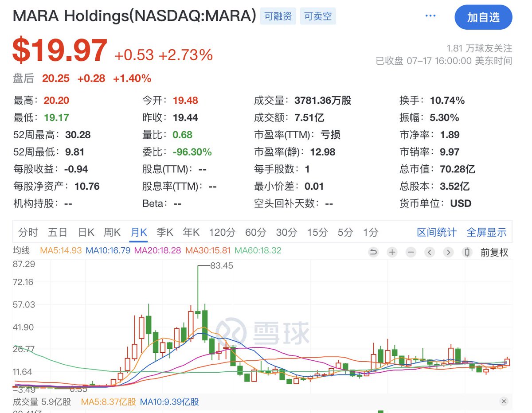The width and height of the screenshot is (532, 413).
Task: Open the 前复权 adjustment dropdown
Action: [x=494, y=253]
